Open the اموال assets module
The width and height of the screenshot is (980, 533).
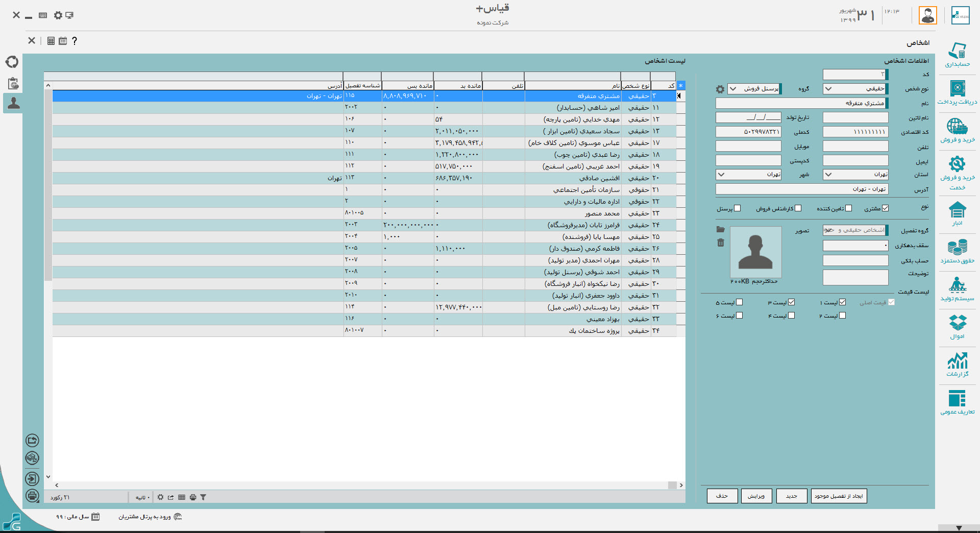point(957,327)
